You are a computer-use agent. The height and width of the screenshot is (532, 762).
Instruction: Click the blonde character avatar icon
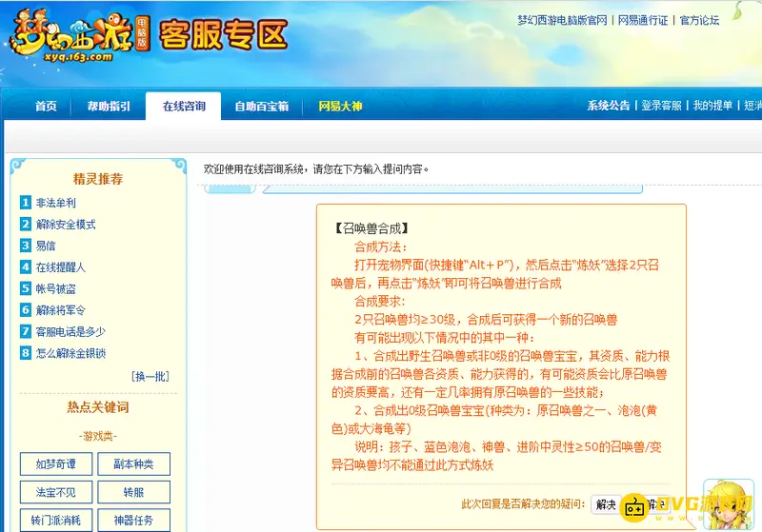[729, 504]
